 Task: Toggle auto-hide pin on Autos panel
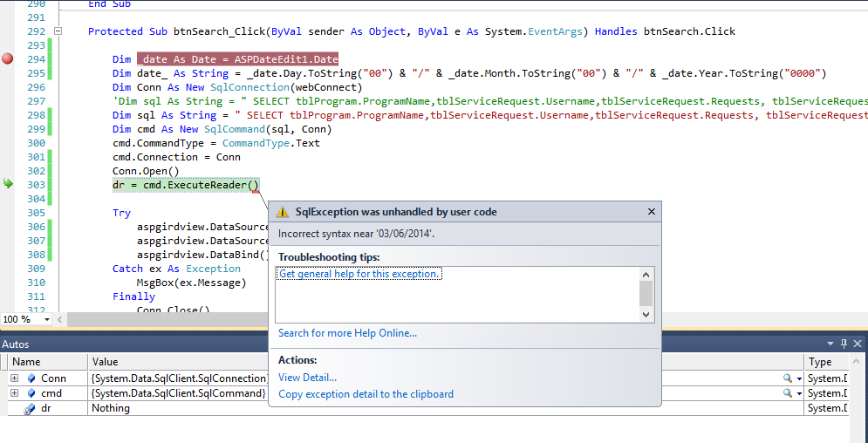(x=842, y=344)
